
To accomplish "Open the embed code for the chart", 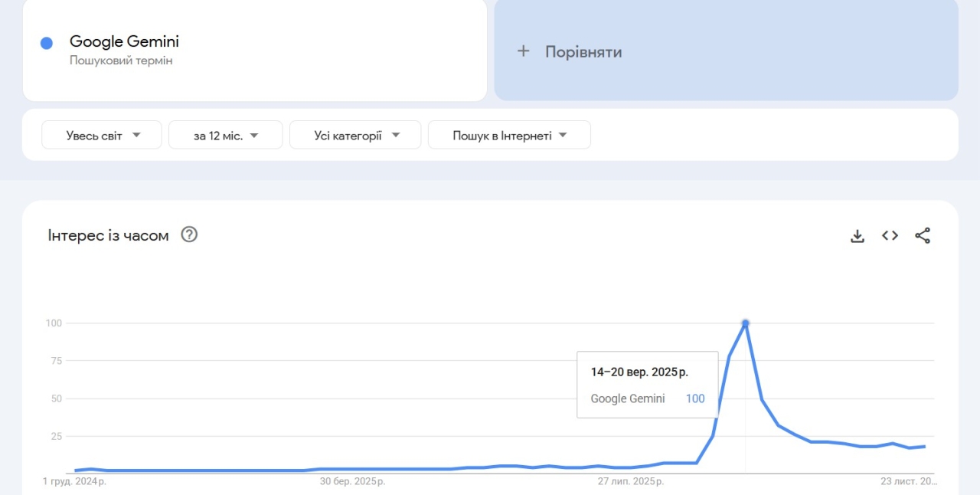I will tap(890, 236).
